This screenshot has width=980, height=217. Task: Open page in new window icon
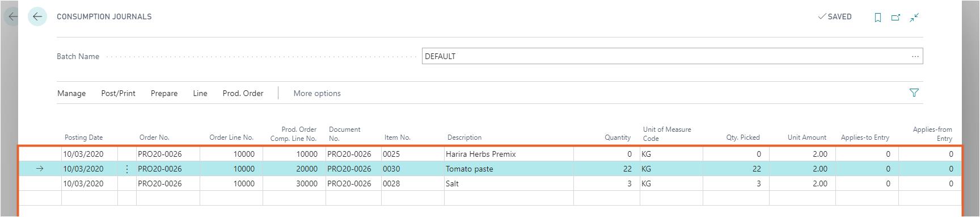pyautogui.click(x=896, y=17)
